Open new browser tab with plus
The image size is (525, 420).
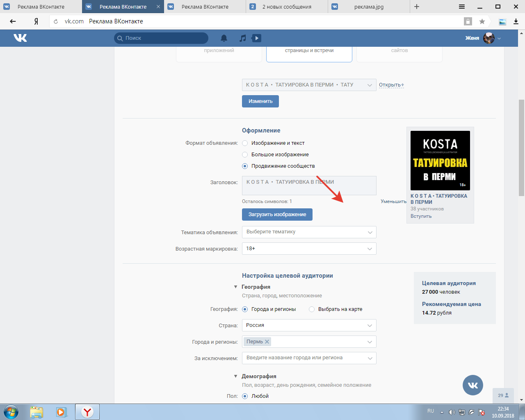(417, 7)
